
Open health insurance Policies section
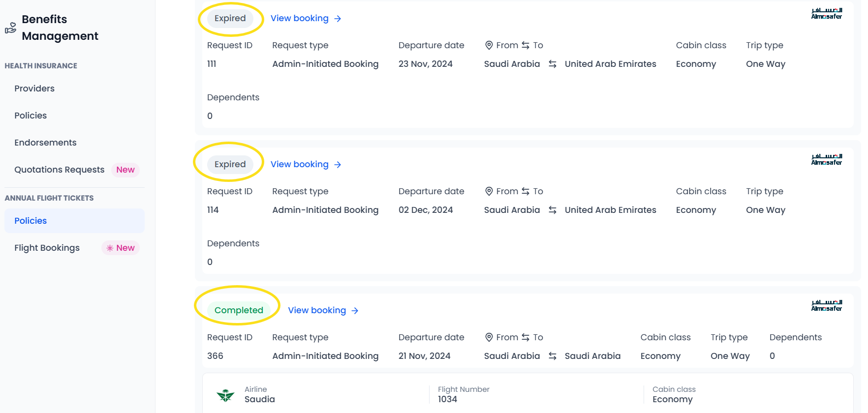pos(31,116)
